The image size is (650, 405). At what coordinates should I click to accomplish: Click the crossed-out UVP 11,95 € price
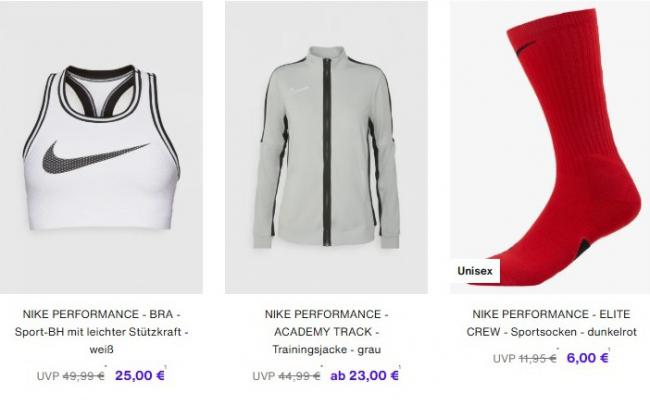tap(524, 358)
